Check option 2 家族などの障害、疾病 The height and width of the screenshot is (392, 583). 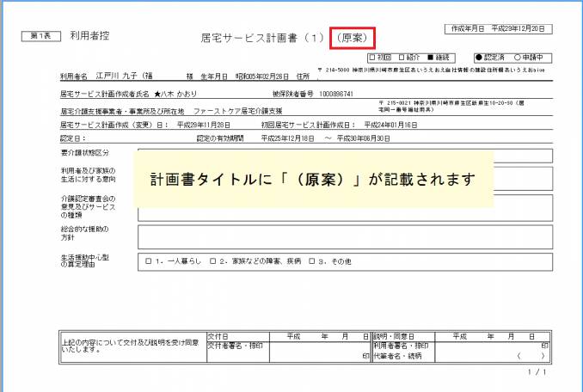(213, 260)
